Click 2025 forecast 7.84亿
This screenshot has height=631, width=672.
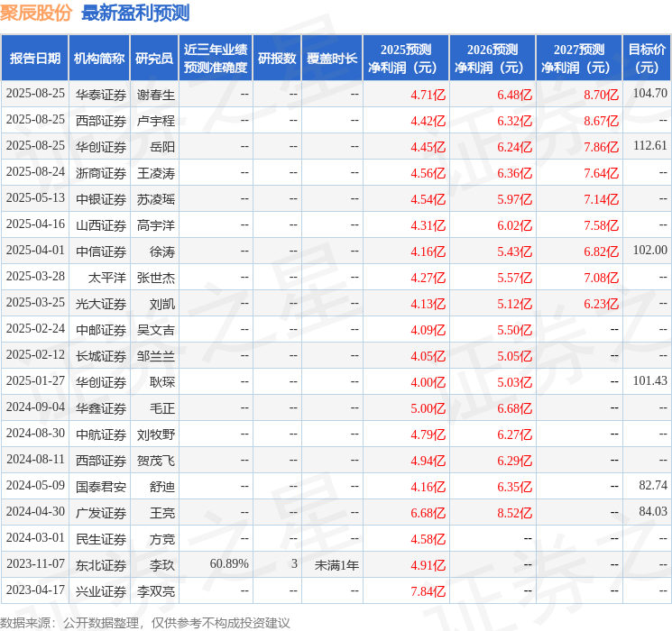(x=428, y=591)
